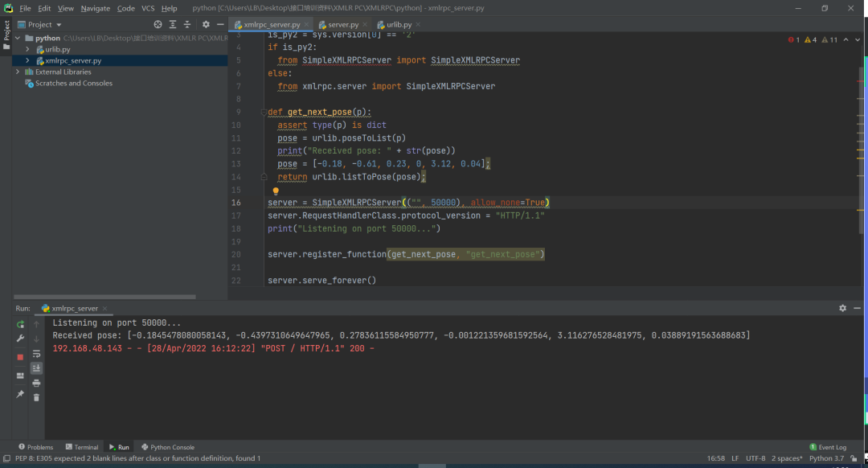The width and height of the screenshot is (868, 468).
Task: Open the Terminal tool window
Action: click(x=82, y=447)
